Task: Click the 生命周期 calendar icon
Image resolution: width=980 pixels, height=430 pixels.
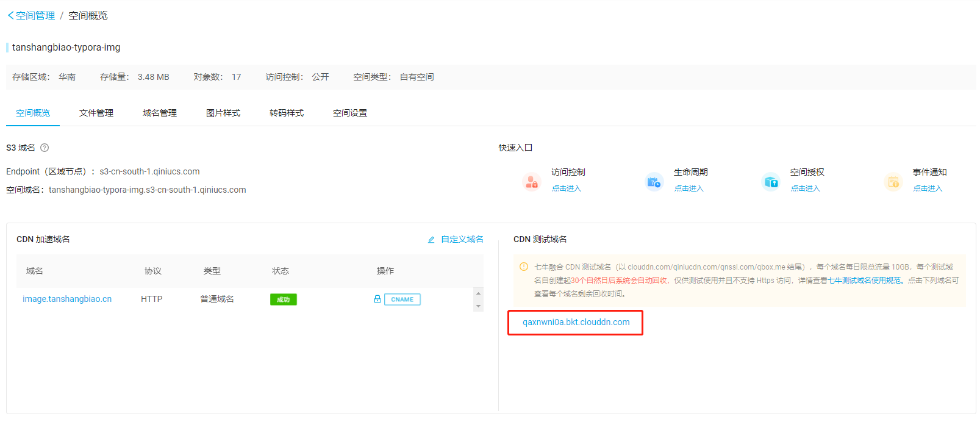Action: pyautogui.click(x=654, y=182)
